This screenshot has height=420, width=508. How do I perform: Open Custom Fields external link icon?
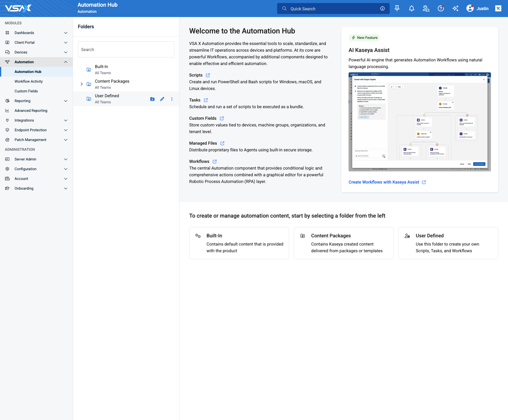(x=222, y=118)
